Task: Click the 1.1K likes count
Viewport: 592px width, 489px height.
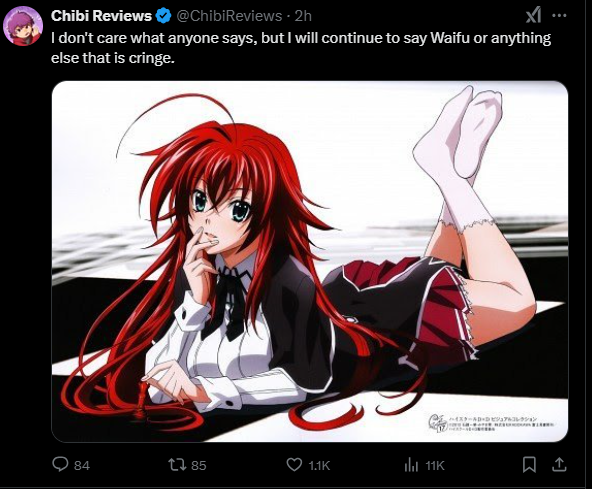Action: (319, 466)
